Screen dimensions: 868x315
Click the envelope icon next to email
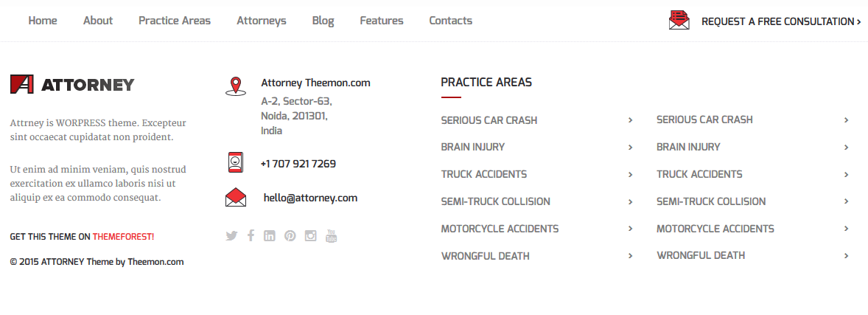click(x=235, y=198)
